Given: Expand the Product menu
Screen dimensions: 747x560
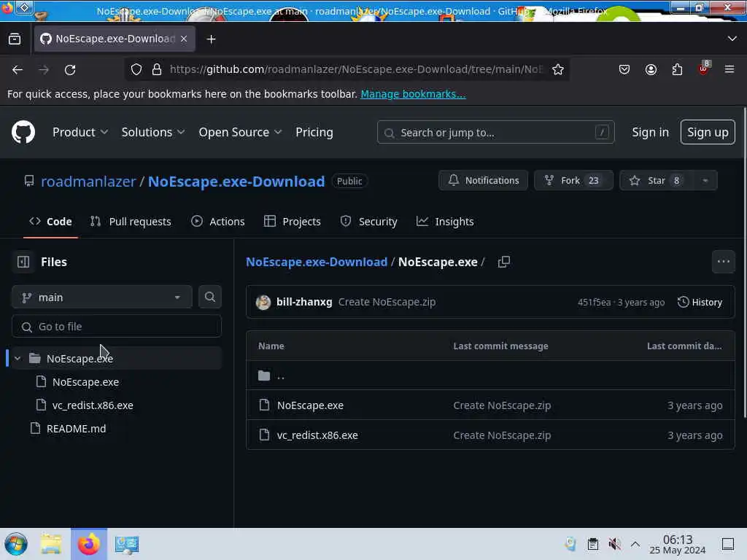Looking at the screenshot, I should pos(80,132).
